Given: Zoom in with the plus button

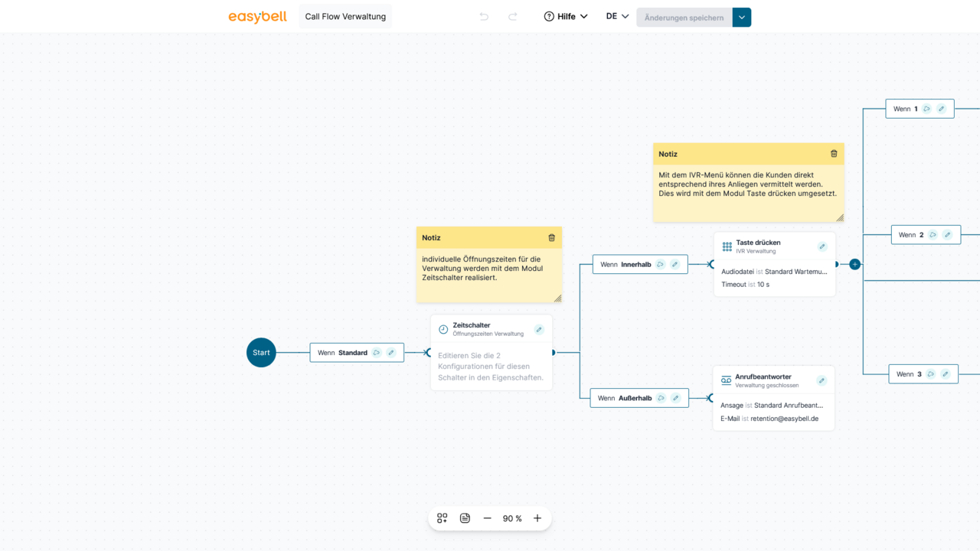Looking at the screenshot, I should 537,518.
